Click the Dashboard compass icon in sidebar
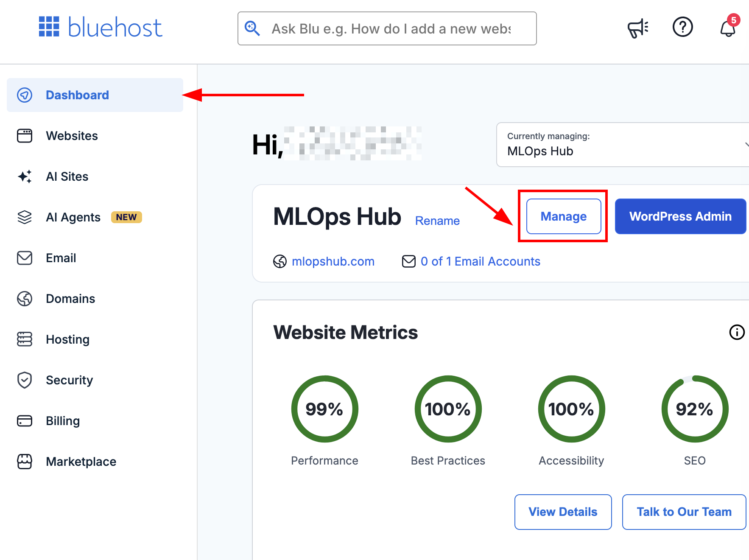 25,95
